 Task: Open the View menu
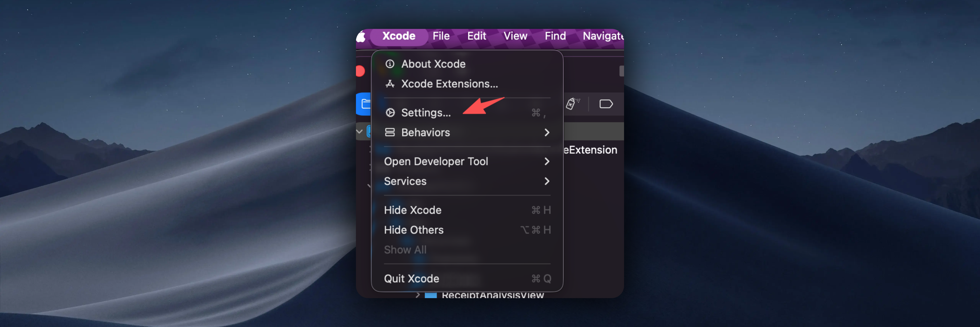pos(516,36)
